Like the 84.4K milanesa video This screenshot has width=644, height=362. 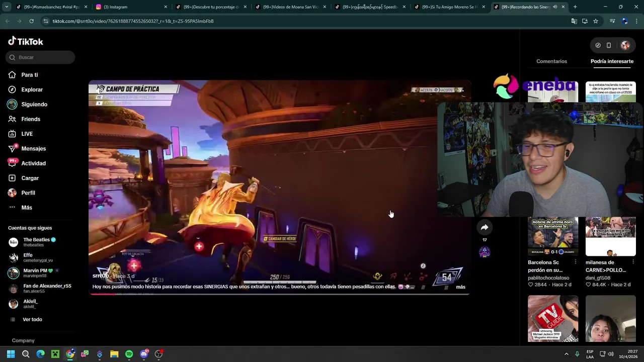click(x=588, y=285)
